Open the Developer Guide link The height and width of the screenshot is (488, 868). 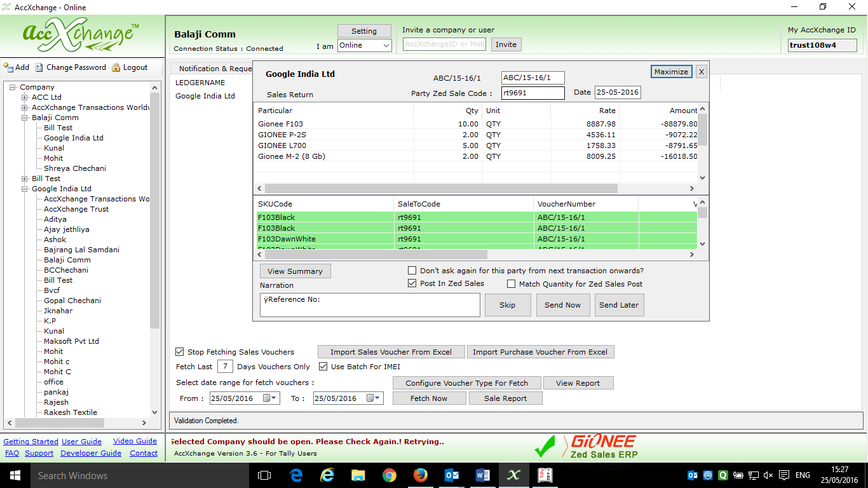(x=91, y=453)
